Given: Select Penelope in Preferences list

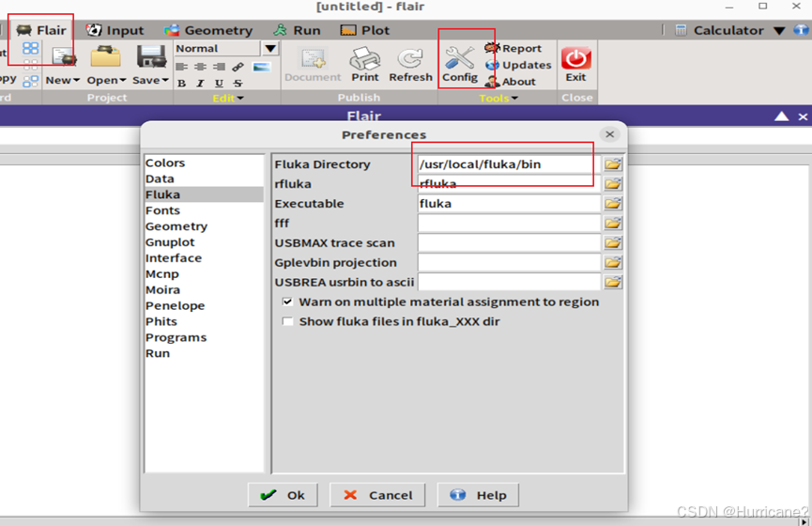Looking at the screenshot, I should (x=204, y=306).
